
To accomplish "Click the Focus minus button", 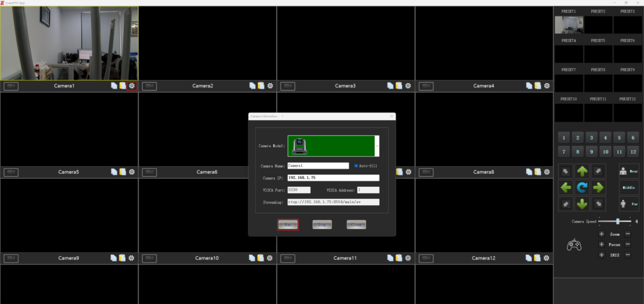I will (628, 244).
